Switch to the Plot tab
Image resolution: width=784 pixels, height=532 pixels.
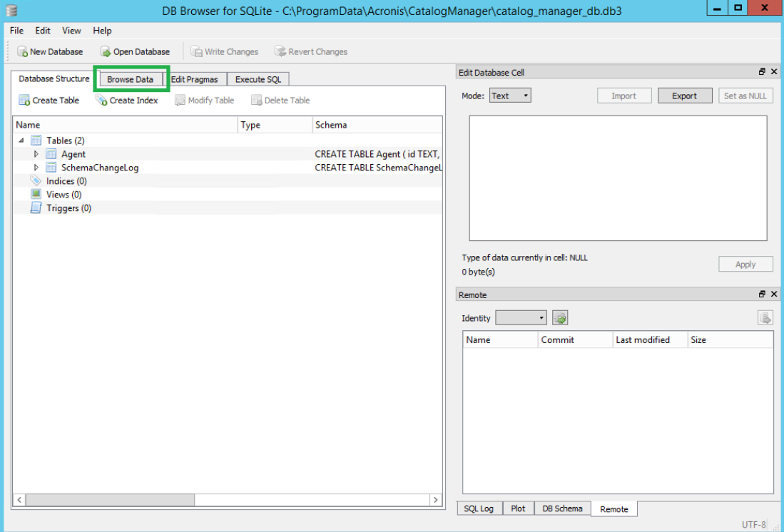(x=518, y=508)
